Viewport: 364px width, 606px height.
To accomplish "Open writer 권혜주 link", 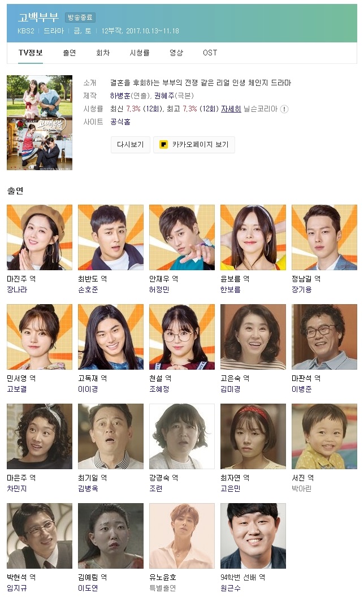I will tap(164, 96).
